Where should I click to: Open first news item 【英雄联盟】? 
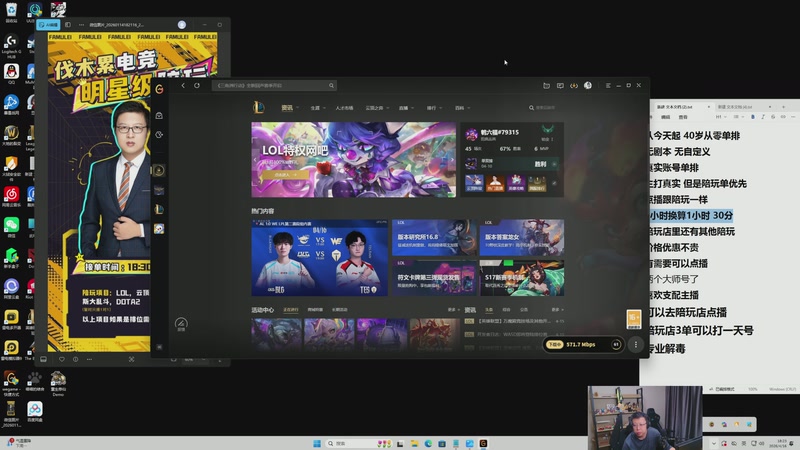click(514, 321)
